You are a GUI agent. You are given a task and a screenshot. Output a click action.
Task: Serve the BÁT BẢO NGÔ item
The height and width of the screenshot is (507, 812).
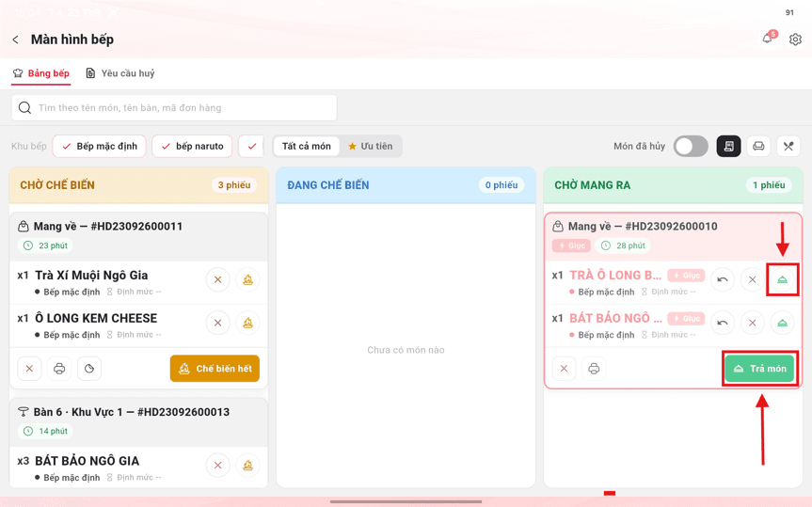point(782,323)
